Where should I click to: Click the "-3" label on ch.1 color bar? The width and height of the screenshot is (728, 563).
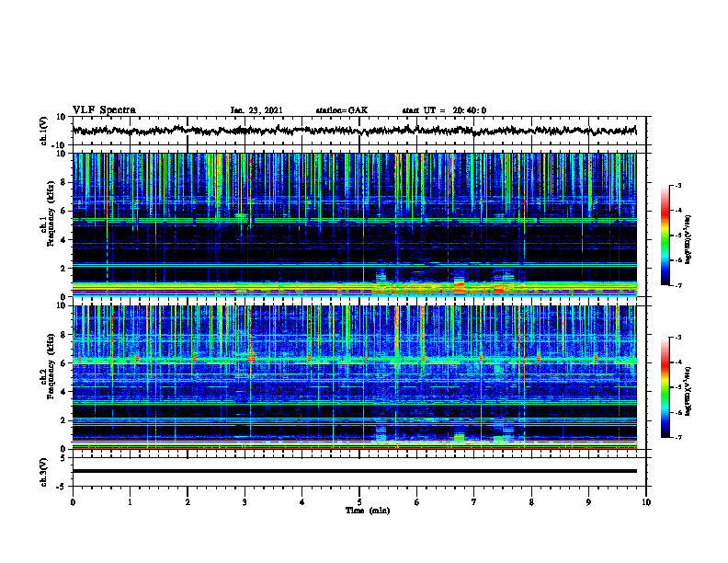pos(678,185)
